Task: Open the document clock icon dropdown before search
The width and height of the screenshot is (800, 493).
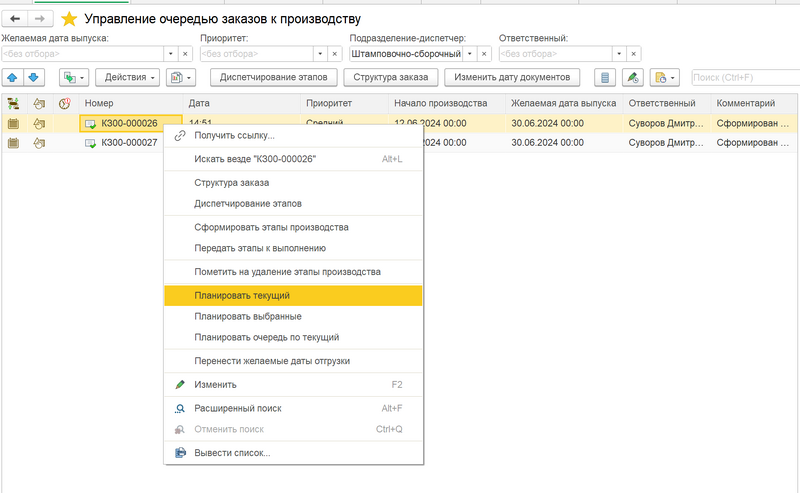Action: 664,78
